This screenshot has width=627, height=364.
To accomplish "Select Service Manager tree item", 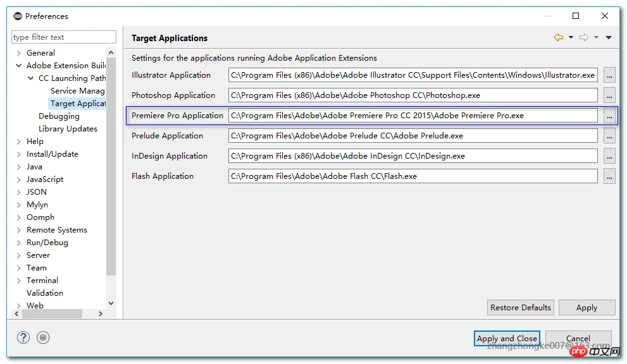I will click(78, 91).
